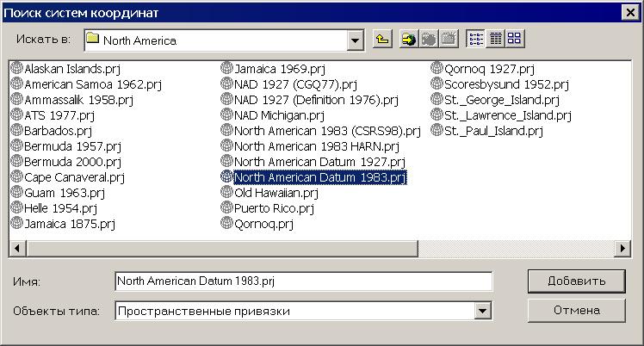
Task: Select Qornoq 1927.prj
Action: [x=489, y=69]
